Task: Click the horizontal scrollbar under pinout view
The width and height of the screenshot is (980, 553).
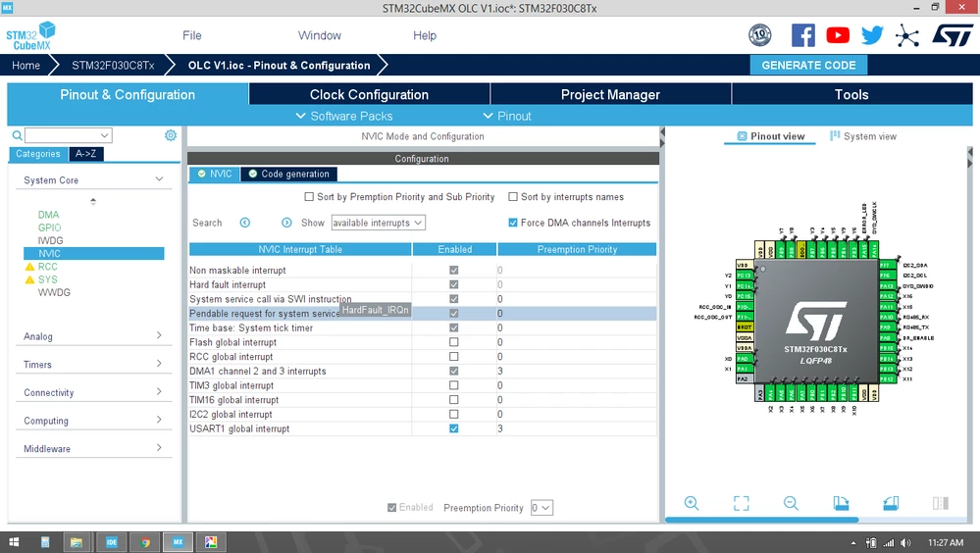Action: tap(761, 520)
